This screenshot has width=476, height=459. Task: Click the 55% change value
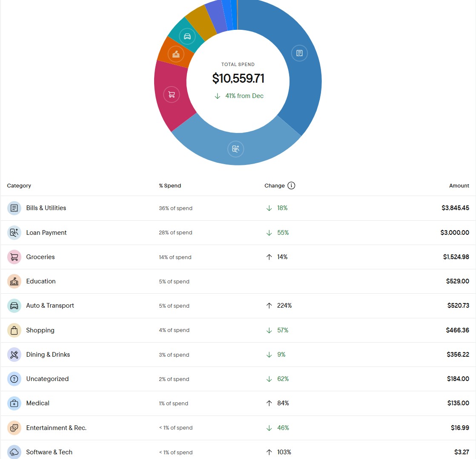pos(283,233)
